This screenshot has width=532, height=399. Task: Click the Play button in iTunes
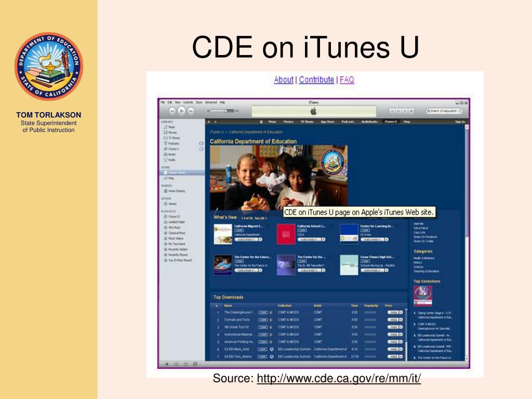coord(181,111)
